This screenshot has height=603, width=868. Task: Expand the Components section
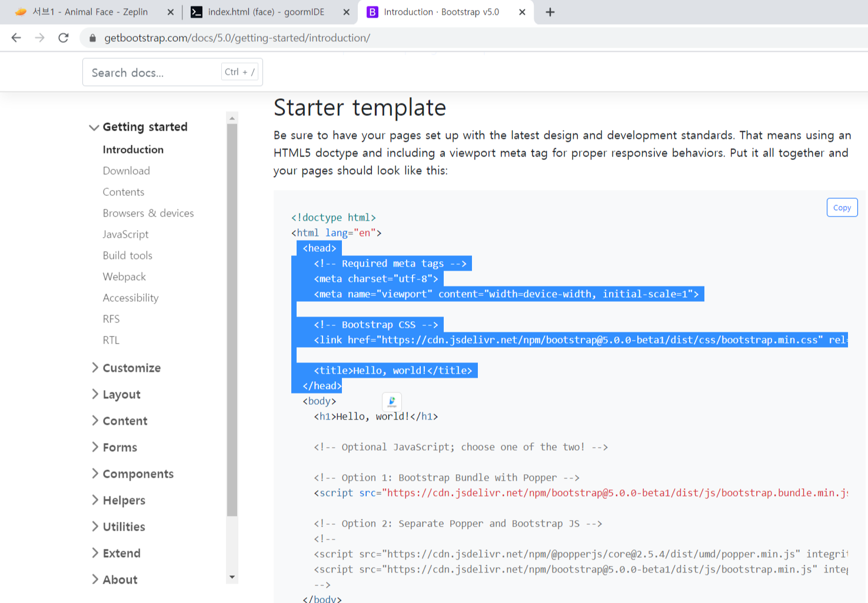click(132, 474)
